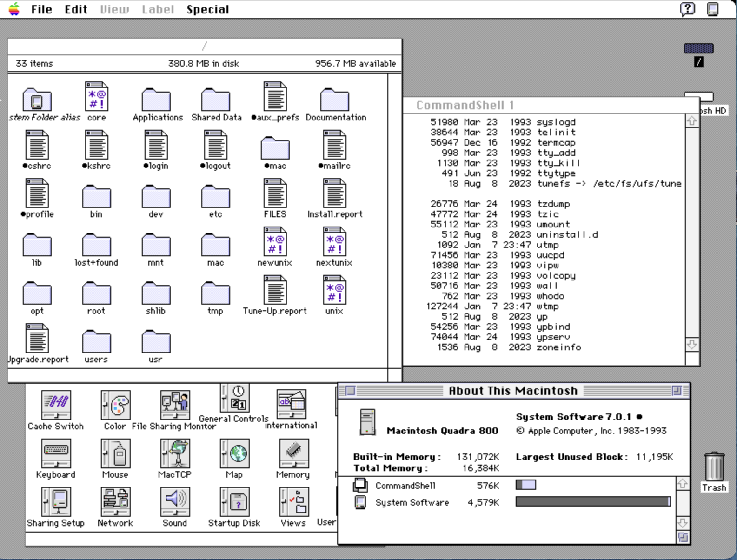The height and width of the screenshot is (560, 737).
Task: Click the CommandShell 1 window title bar
Action: tap(551, 106)
